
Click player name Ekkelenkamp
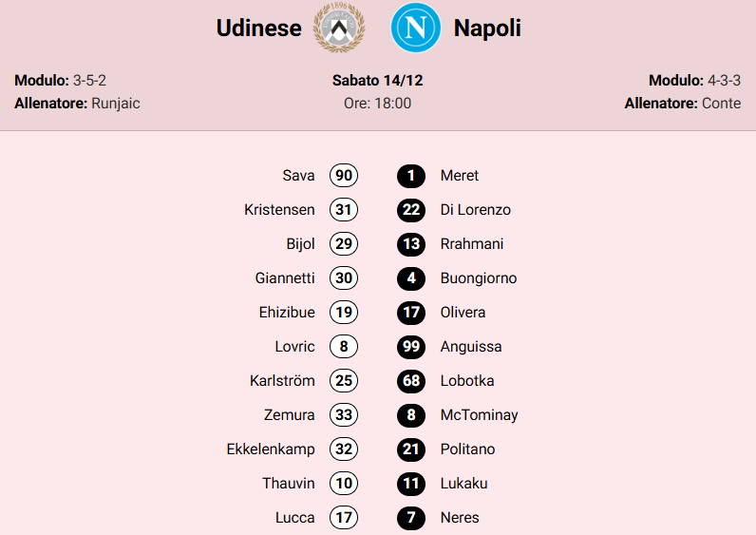tap(271, 449)
